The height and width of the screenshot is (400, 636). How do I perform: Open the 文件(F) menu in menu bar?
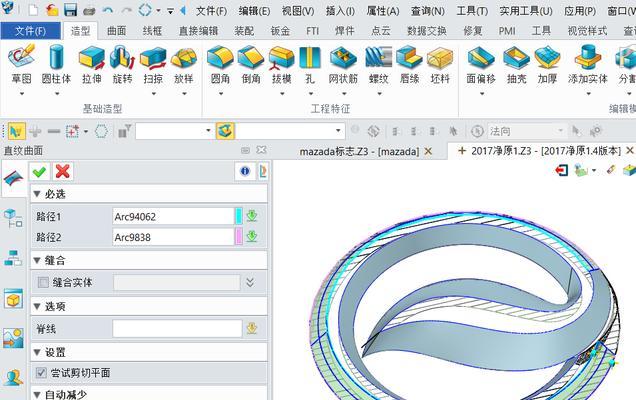(211, 11)
